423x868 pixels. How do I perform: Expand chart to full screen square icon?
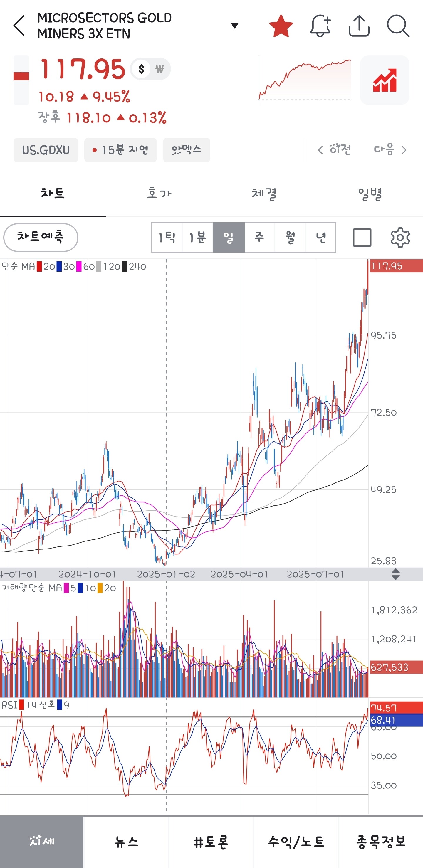pyautogui.click(x=362, y=237)
